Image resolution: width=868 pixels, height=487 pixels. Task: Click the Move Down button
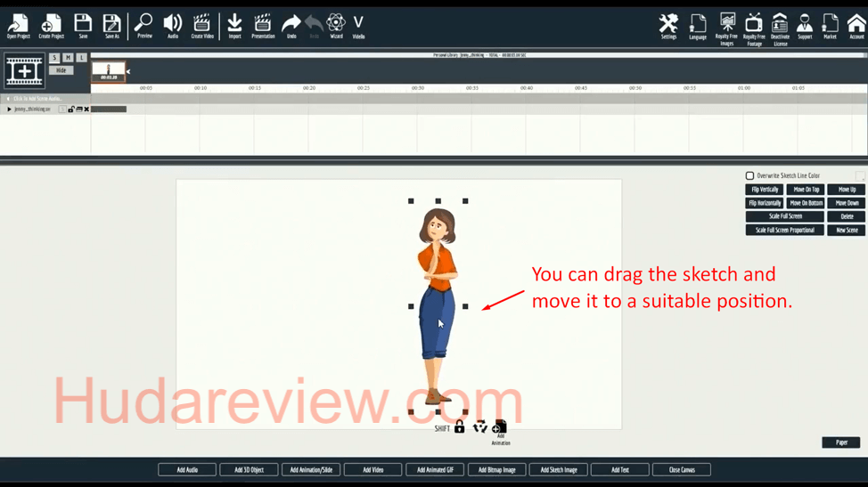click(x=847, y=203)
